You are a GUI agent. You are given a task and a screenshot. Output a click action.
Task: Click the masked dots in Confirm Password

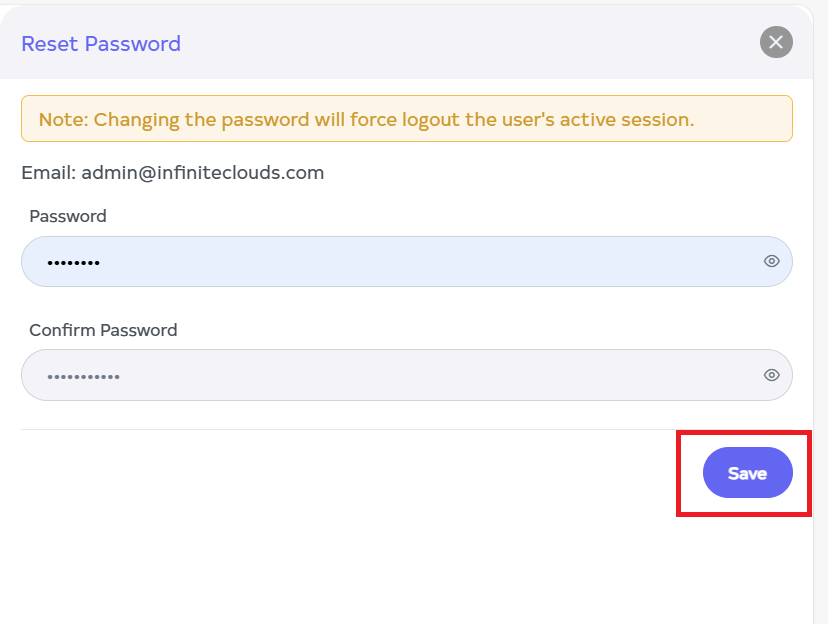tap(84, 377)
